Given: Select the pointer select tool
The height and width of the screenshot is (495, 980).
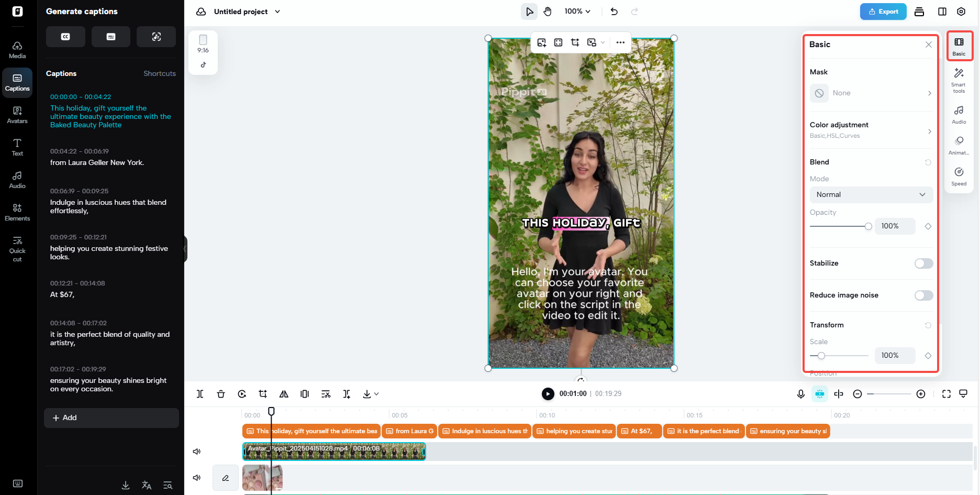Looking at the screenshot, I should point(529,12).
